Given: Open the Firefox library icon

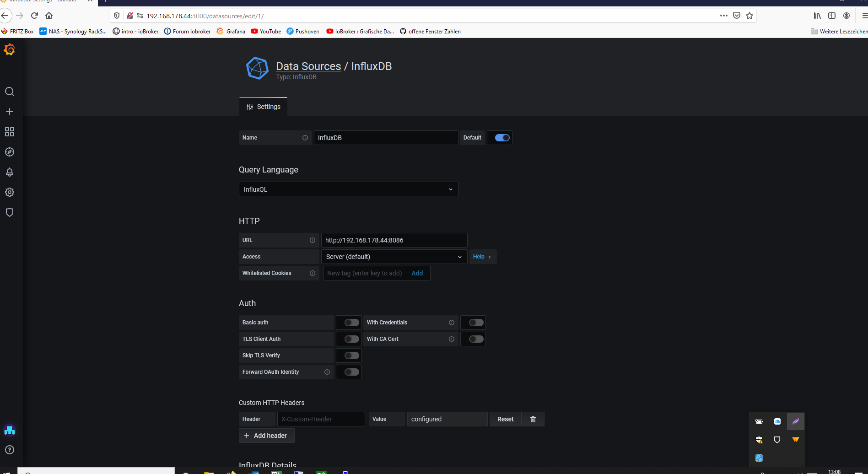Looking at the screenshot, I should click(x=817, y=16).
